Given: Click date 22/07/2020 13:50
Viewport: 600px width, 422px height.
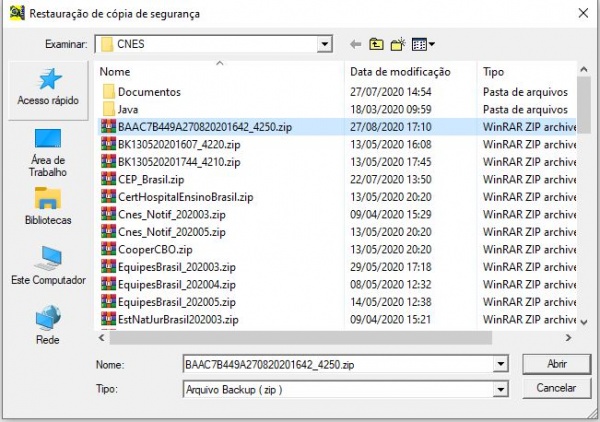Looking at the screenshot, I should pos(391,179).
